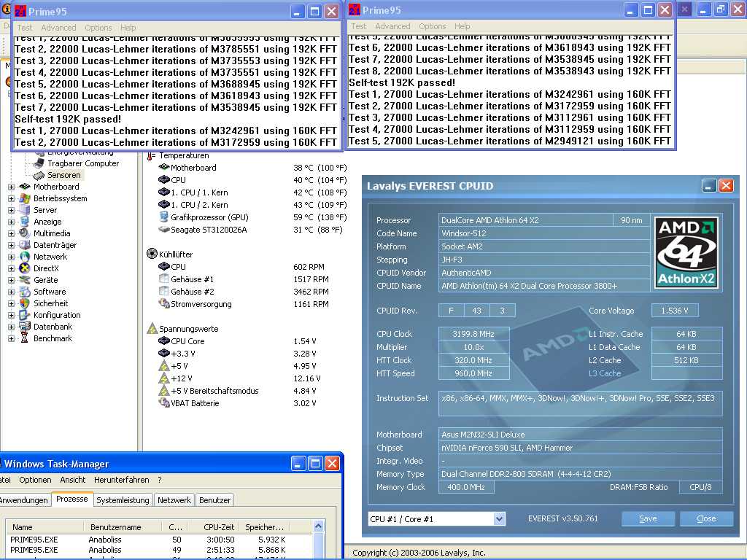
Task: Open Help menu in right Prime95 window
Action: coord(462,27)
